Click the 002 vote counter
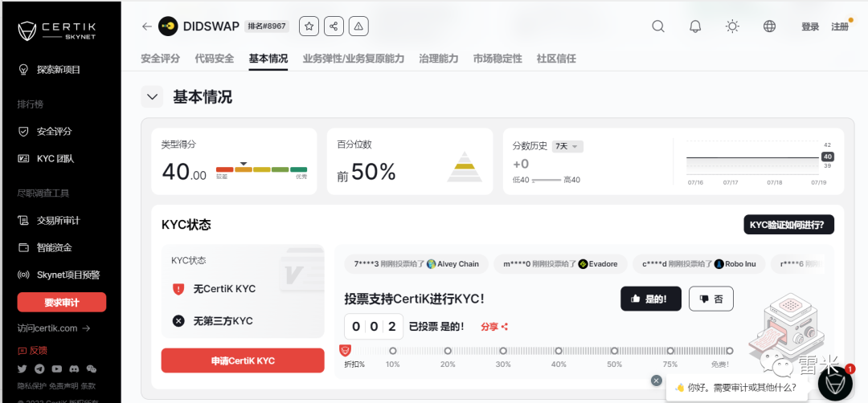The image size is (868, 403). 374,327
